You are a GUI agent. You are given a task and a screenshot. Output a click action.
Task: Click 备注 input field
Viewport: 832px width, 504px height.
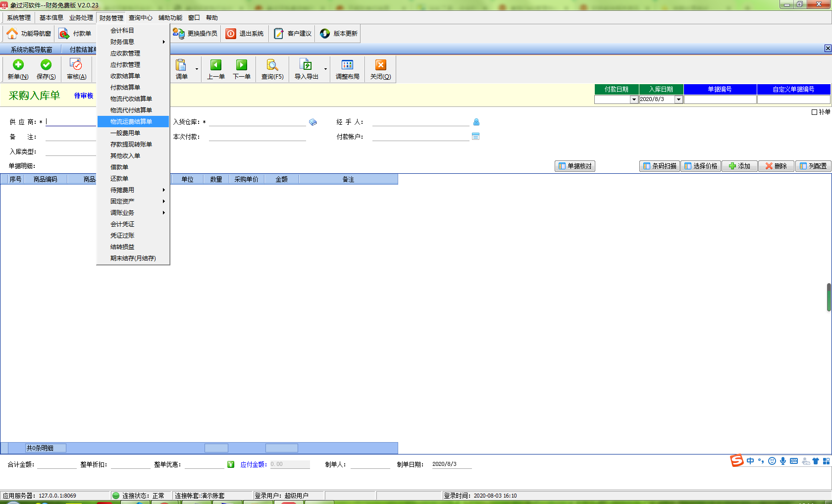[x=70, y=137]
